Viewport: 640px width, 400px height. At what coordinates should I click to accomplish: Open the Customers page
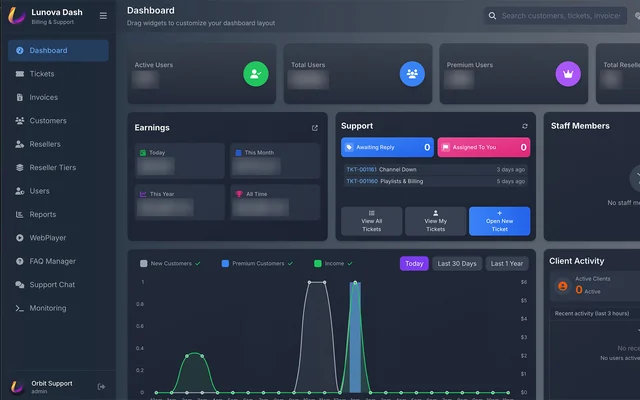coord(58,121)
